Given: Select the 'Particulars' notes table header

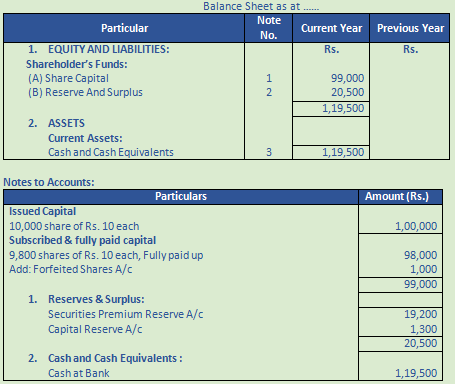Looking at the screenshot, I should (181, 196).
